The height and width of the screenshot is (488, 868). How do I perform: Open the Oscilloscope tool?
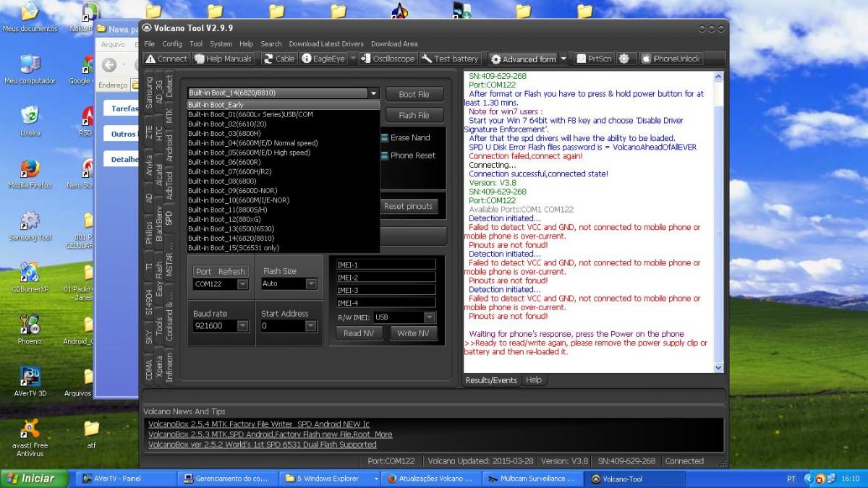tap(388, 59)
